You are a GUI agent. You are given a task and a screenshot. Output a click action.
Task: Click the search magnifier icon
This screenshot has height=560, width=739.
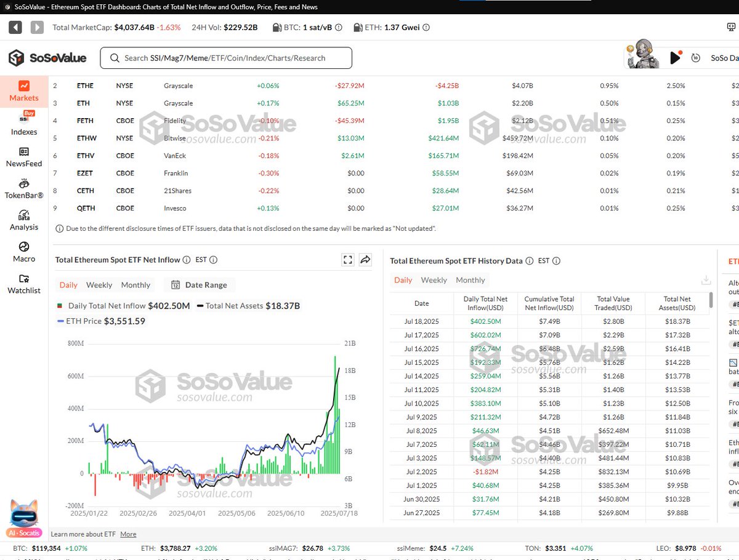(x=115, y=58)
